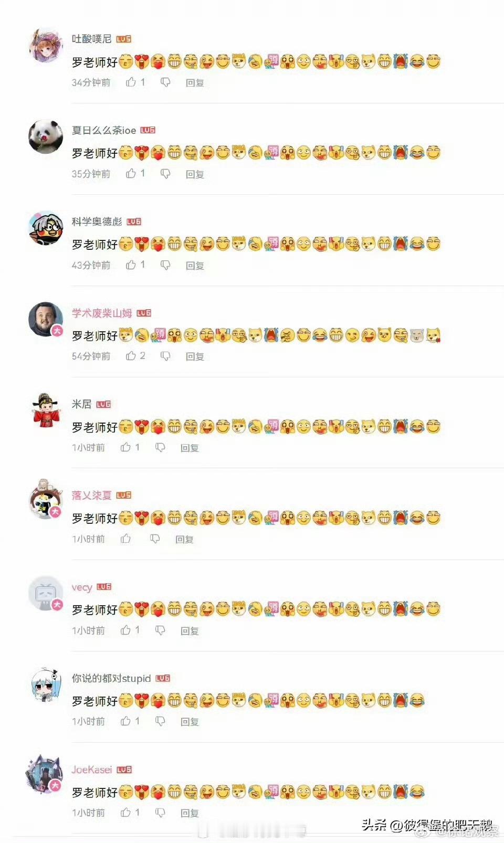Image resolution: width=504 pixels, height=843 pixels.
Task: Open the panda avatar of 夏日么么茶ioe
Action: (46, 136)
